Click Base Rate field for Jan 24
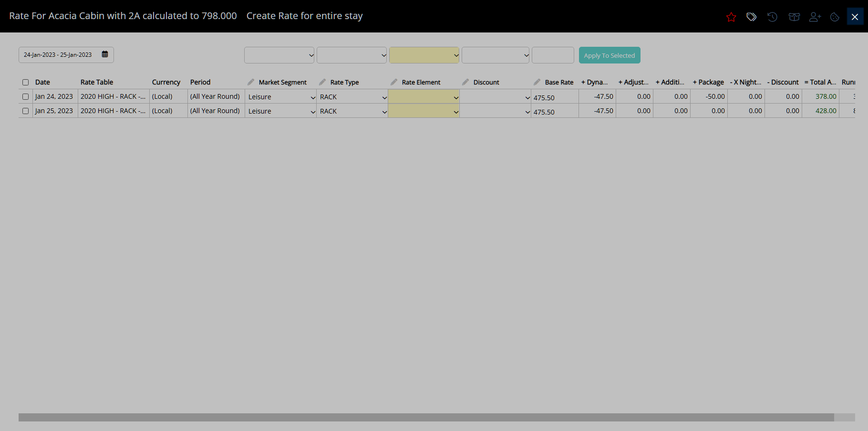 click(x=555, y=97)
